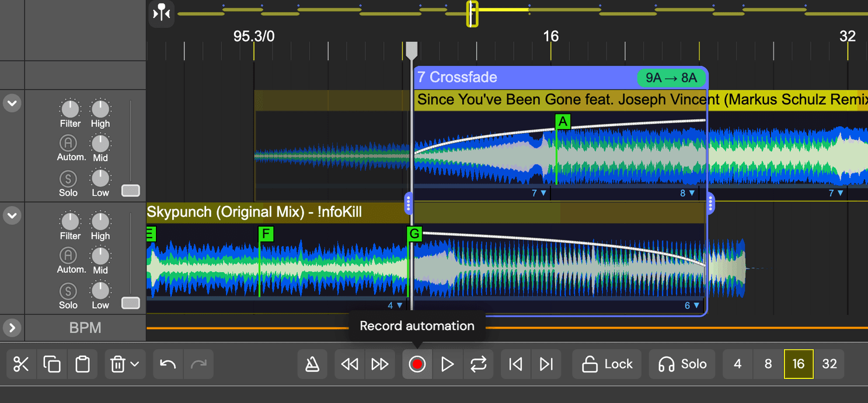Select the 16 beat grid option
The height and width of the screenshot is (403, 868).
[799, 364]
